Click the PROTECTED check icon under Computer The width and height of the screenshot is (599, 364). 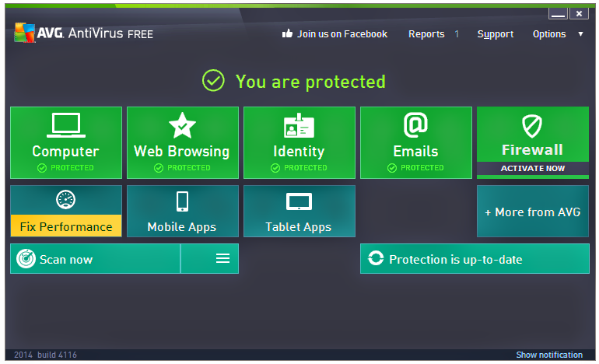(42, 168)
